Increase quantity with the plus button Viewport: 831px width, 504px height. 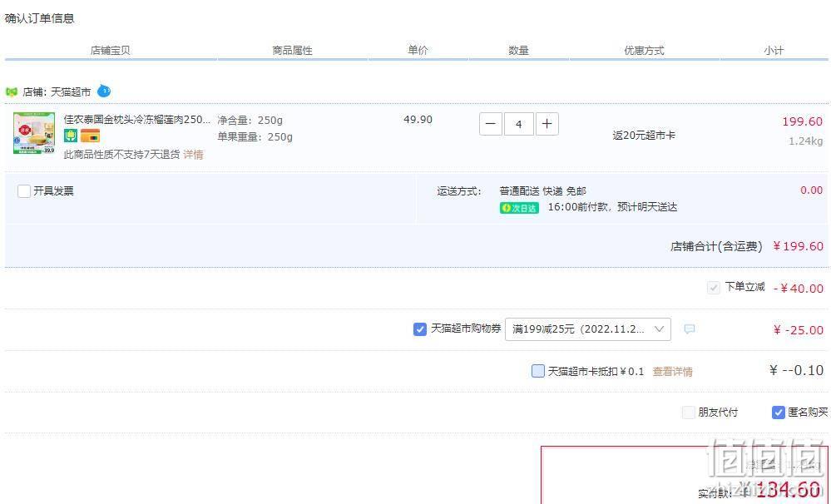click(x=547, y=124)
